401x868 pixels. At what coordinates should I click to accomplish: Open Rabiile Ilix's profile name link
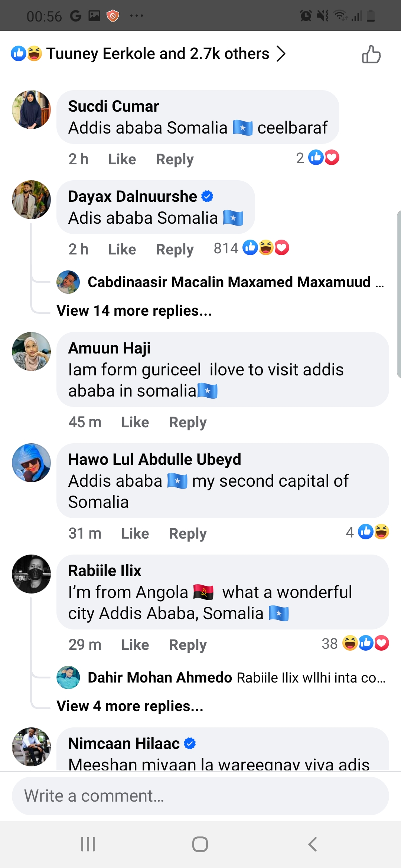click(x=105, y=571)
